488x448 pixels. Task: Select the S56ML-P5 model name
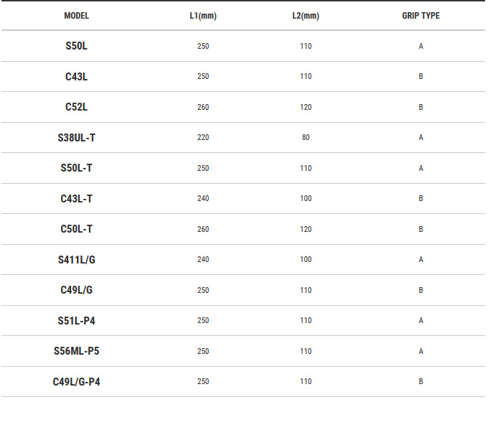tap(76, 351)
